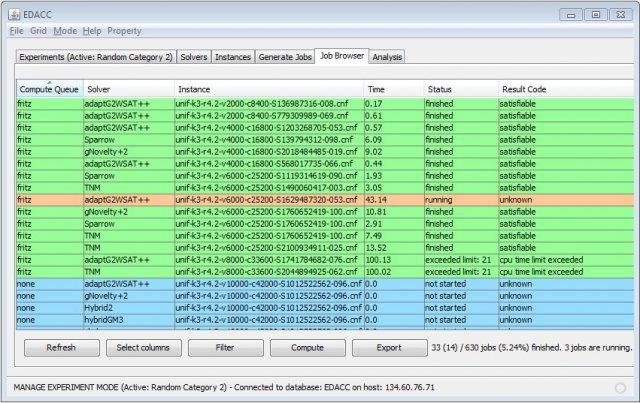Image resolution: width=640 pixels, height=403 pixels.
Task: Select the running adaptG2WSAT++ job row
Action: [x=325, y=200]
